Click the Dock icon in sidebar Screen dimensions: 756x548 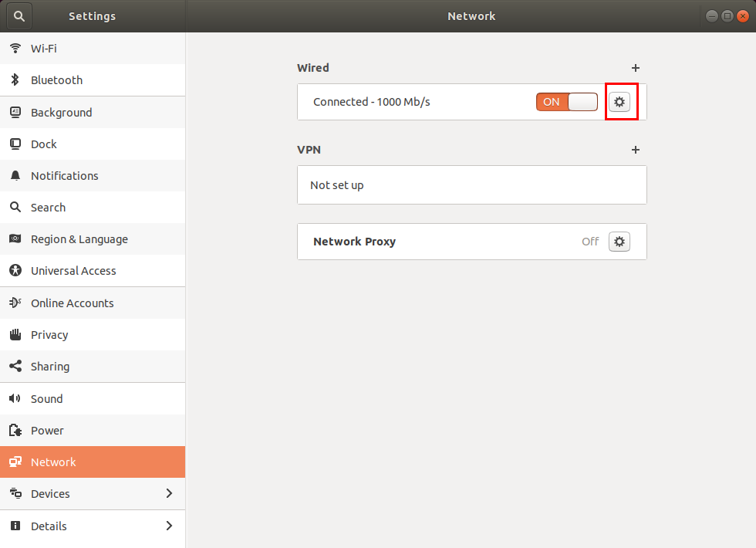coord(15,144)
